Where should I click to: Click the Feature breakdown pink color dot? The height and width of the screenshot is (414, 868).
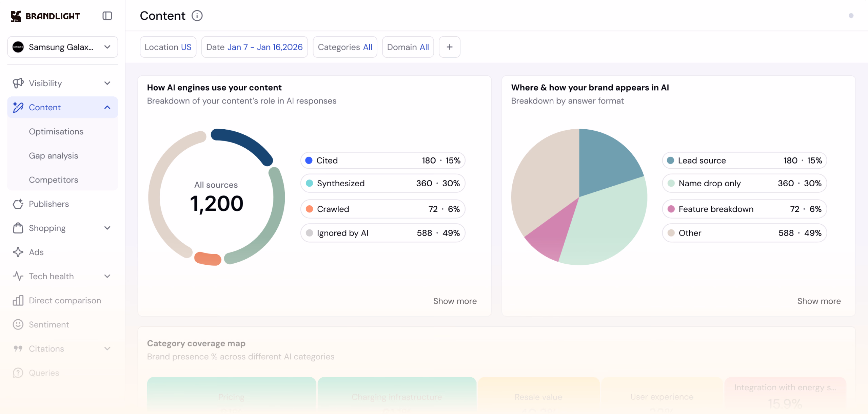[671, 209]
